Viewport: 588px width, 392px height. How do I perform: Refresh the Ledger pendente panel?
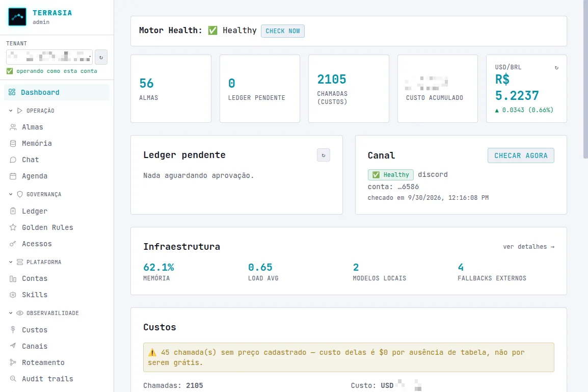point(323,155)
